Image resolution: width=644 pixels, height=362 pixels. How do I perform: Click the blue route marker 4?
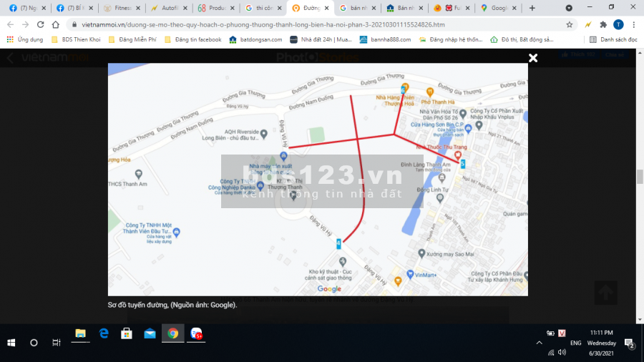tap(339, 244)
